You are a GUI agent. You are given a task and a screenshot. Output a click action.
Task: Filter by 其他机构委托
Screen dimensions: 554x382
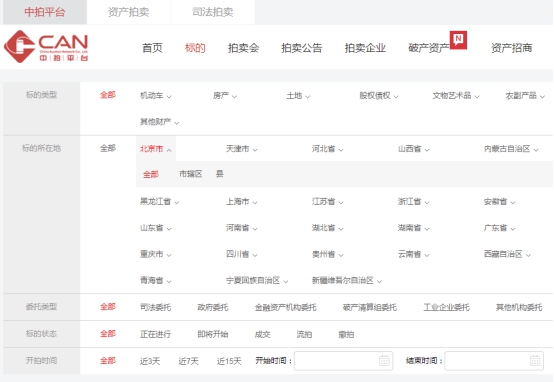point(519,307)
